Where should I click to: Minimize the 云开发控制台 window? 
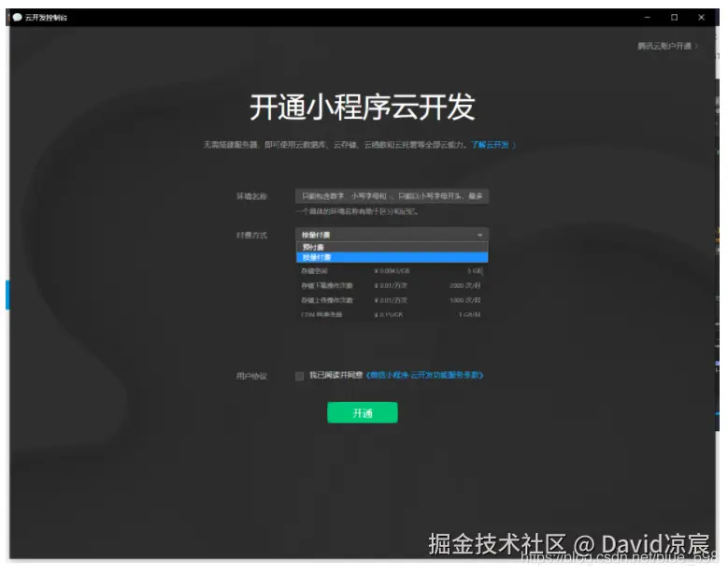pos(648,17)
